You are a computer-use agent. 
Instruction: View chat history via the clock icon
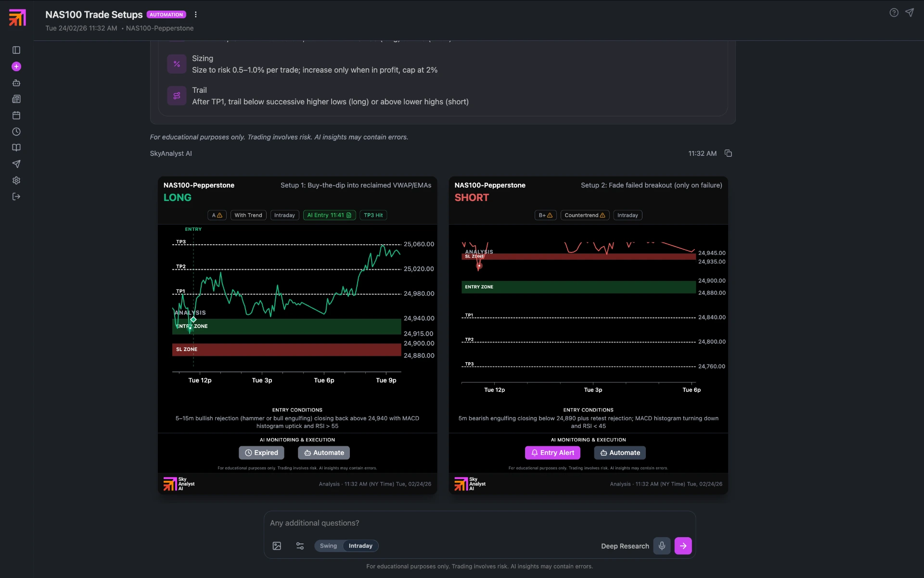point(16,132)
